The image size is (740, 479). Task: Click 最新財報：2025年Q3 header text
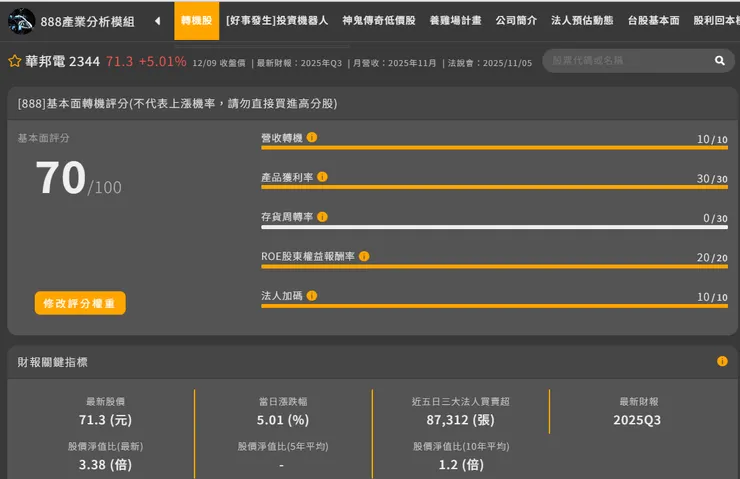(299, 63)
